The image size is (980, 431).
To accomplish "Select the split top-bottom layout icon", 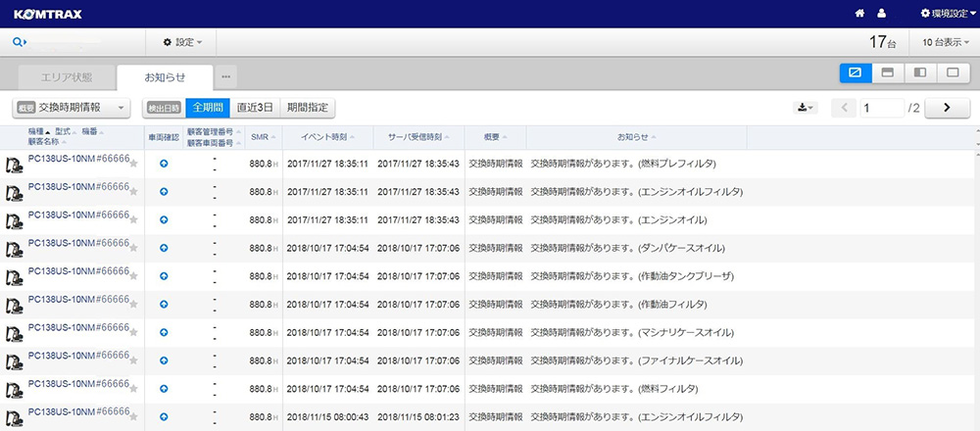I will click(x=887, y=73).
